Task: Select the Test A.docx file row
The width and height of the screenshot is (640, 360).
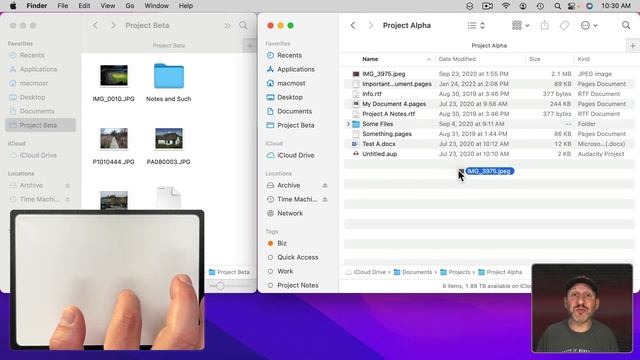Action: [x=489, y=144]
